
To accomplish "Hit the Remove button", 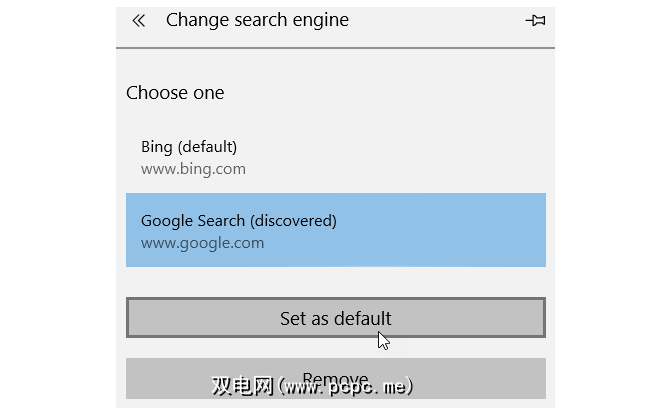I will (x=335, y=379).
